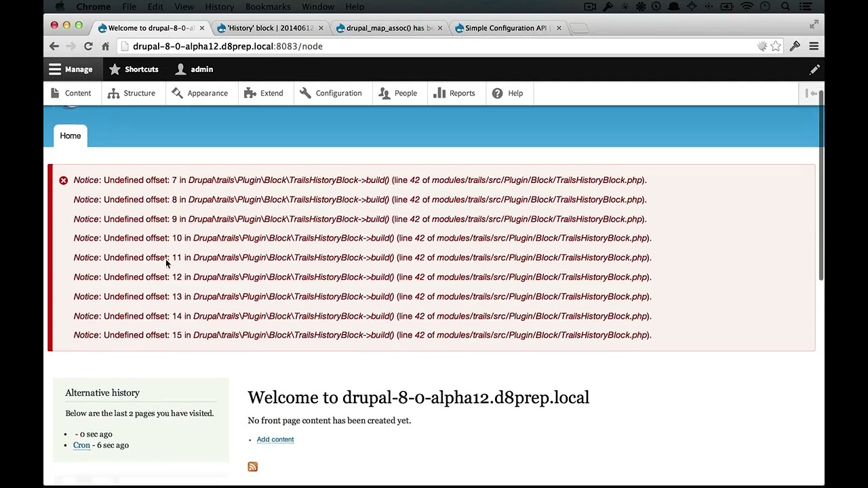Click the camera recording menu bar icon

tap(590, 7)
